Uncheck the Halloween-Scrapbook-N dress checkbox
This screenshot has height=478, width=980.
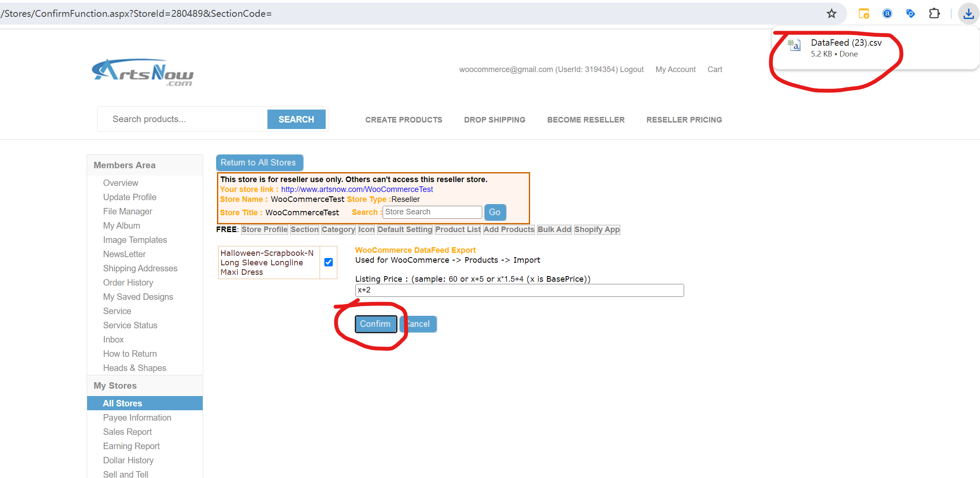(x=328, y=262)
